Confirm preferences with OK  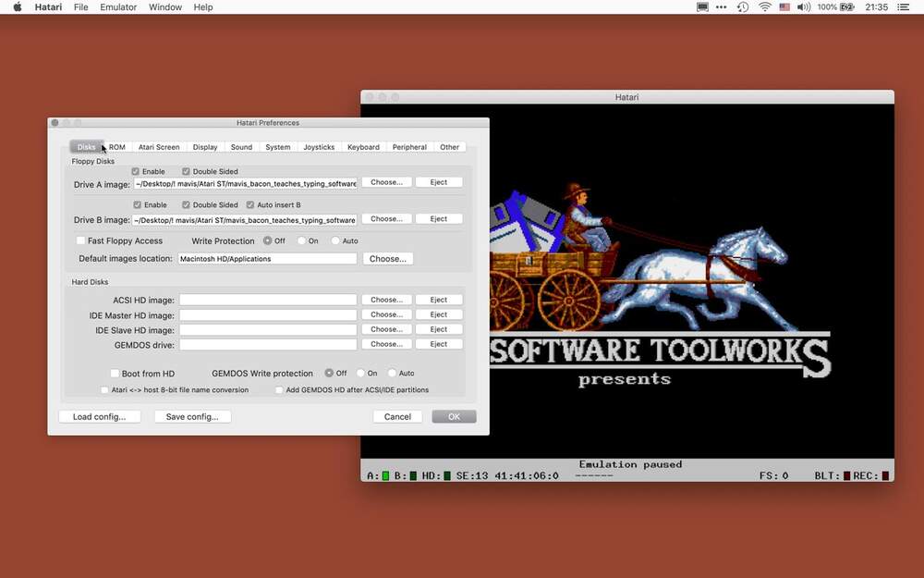point(454,416)
